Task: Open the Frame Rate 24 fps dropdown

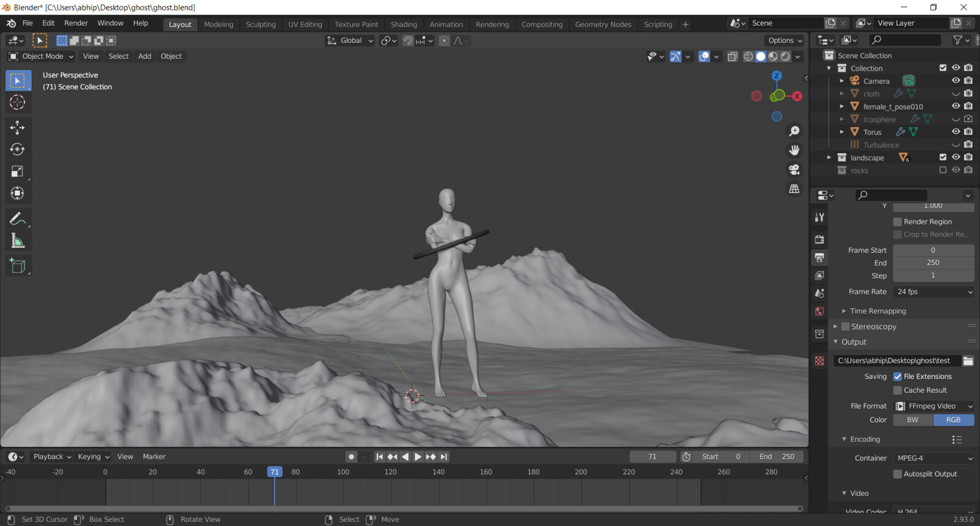Action: pyautogui.click(x=933, y=292)
